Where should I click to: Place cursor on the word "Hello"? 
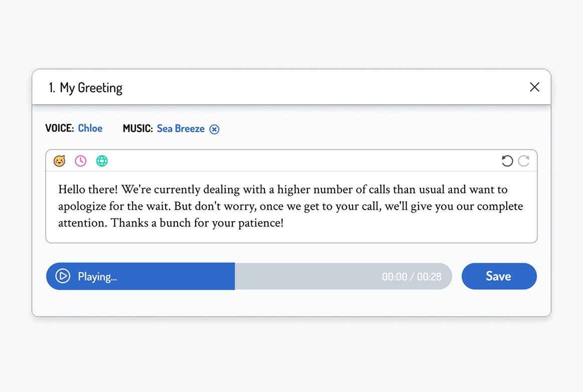72,189
